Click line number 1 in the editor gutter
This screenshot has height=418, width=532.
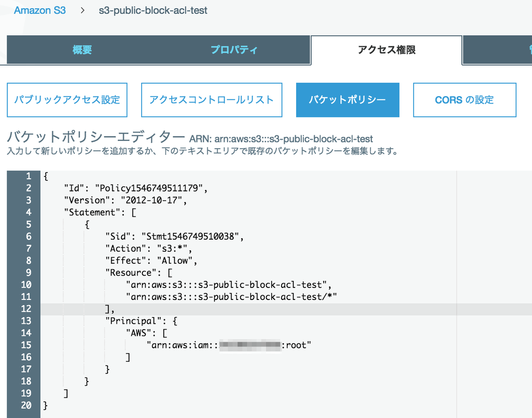coord(29,176)
